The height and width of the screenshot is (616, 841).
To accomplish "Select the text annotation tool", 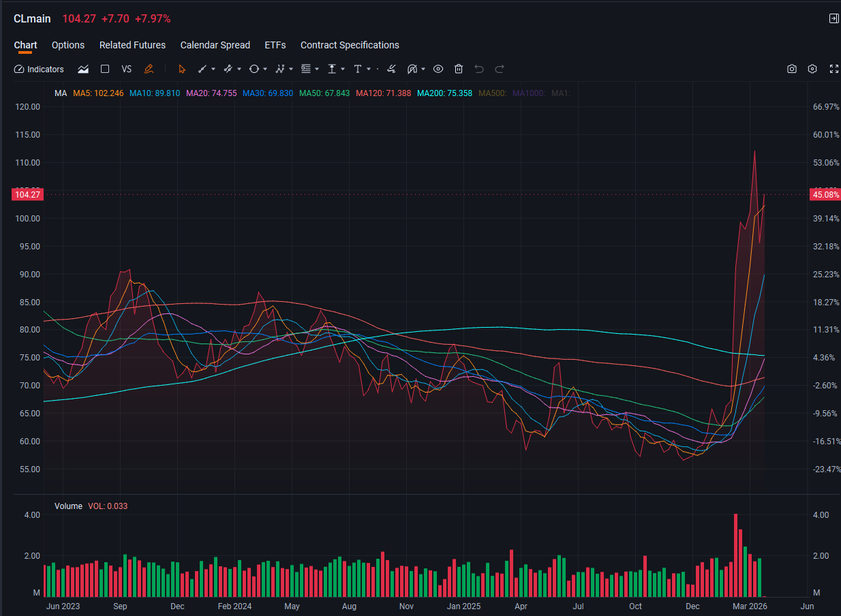I will pyautogui.click(x=358, y=69).
